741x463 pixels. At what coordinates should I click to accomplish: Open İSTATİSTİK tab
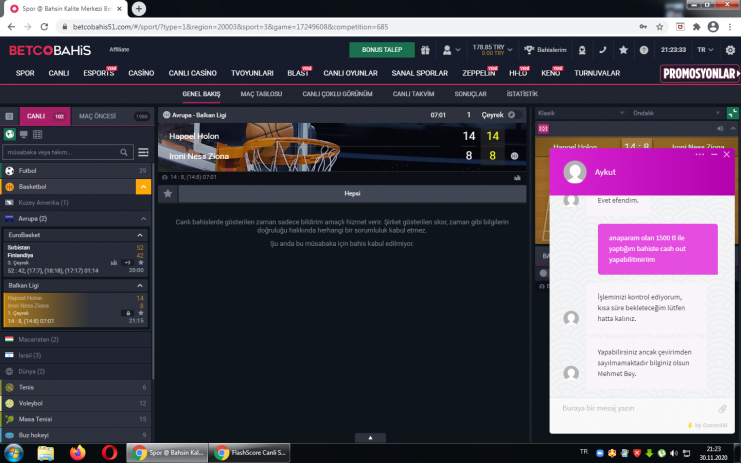[x=522, y=94]
